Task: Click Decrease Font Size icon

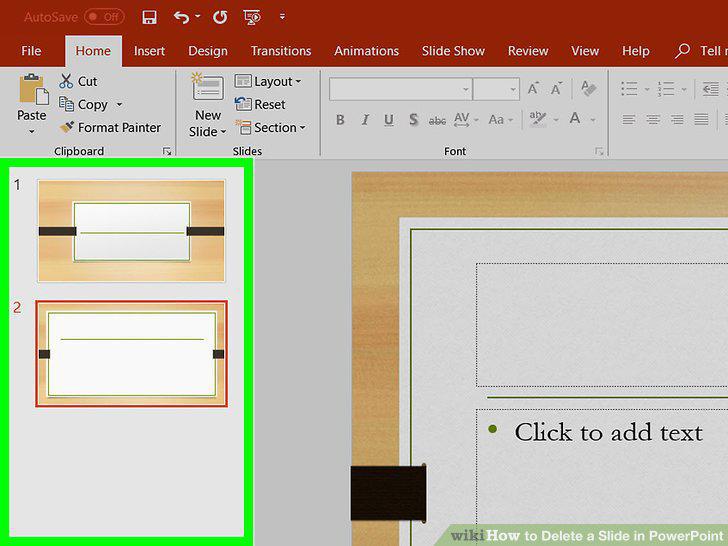Action: pos(556,88)
